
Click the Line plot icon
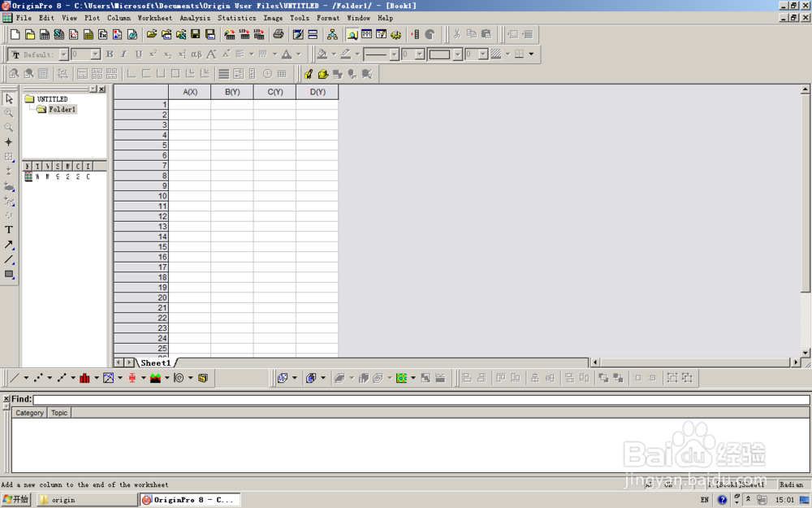click(15, 378)
